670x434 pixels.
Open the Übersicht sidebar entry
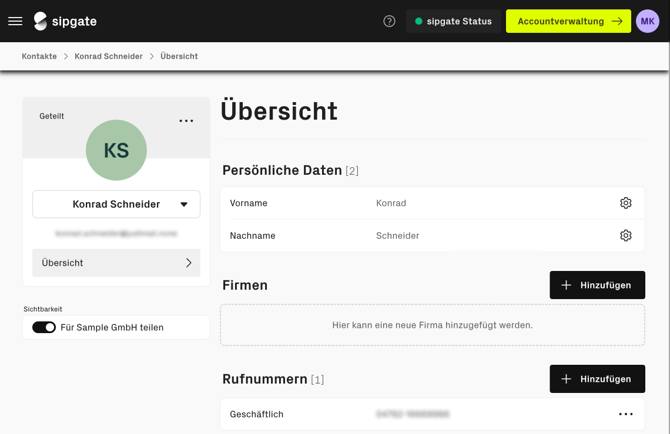click(116, 263)
